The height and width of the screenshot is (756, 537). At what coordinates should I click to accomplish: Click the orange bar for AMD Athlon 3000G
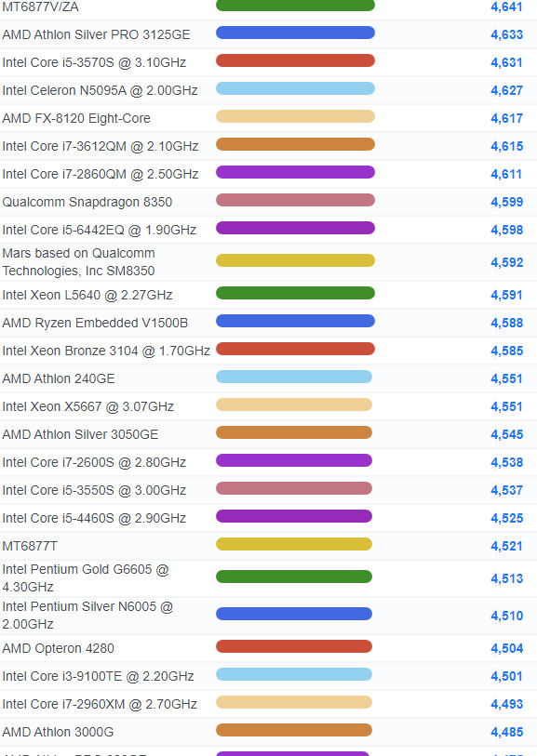(294, 730)
